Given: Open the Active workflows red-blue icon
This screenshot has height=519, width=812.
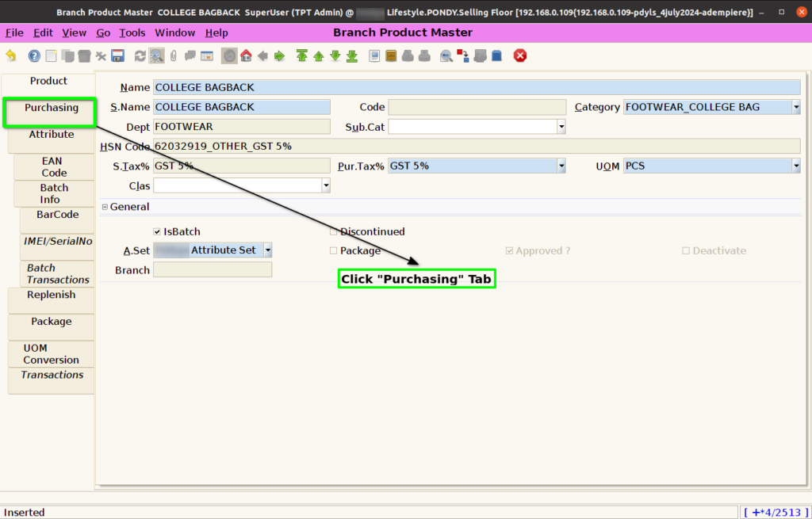Looking at the screenshot, I should [x=463, y=56].
